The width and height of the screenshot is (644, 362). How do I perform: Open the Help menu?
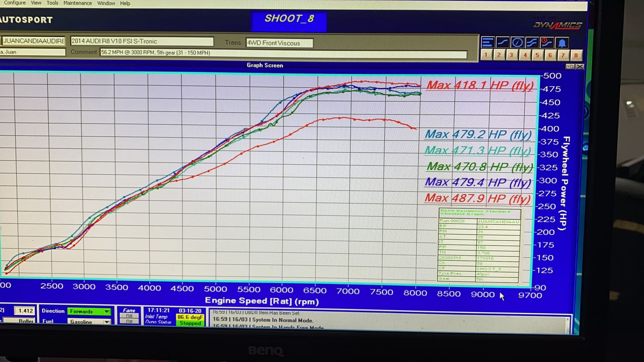coord(125,3)
